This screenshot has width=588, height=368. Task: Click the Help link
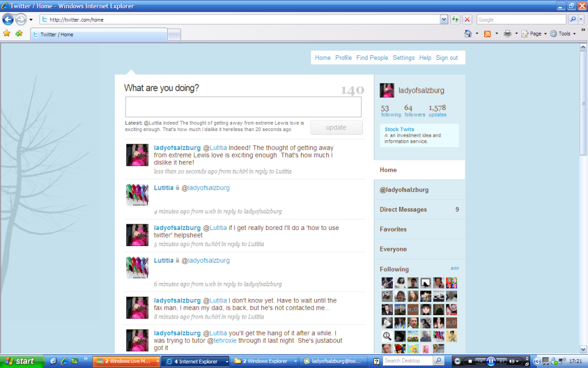(425, 57)
